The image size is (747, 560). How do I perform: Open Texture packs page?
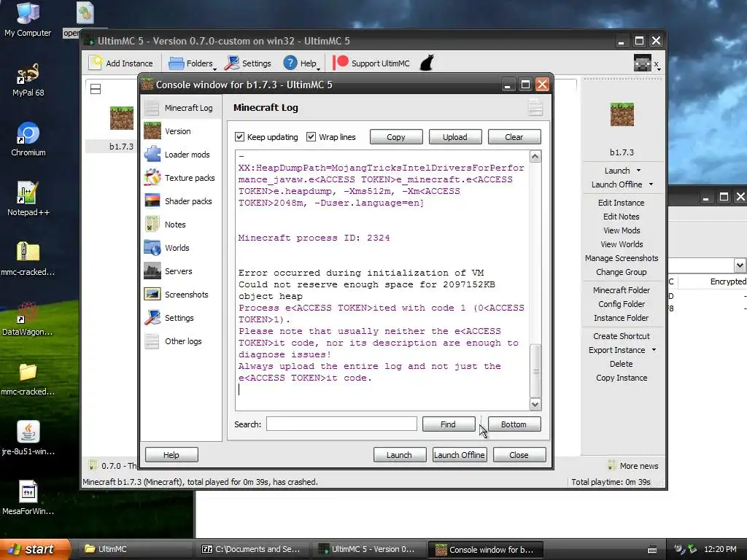(x=181, y=178)
